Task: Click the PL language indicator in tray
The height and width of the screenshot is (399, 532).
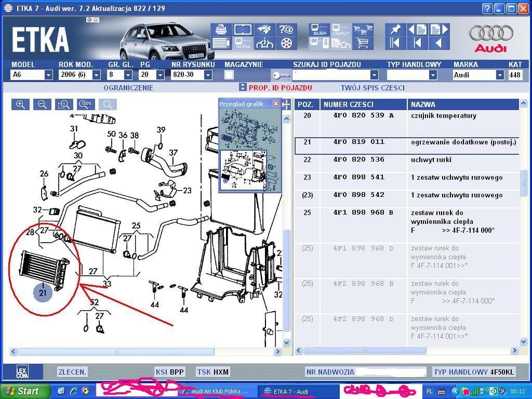Action: pyautogui.click(x=429, y=392)
